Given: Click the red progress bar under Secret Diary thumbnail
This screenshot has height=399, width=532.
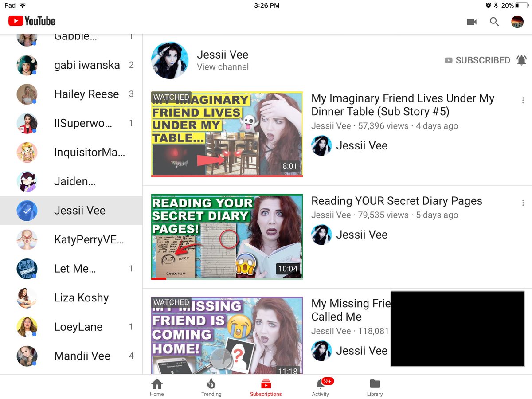Looking at the screenshot, I should (x=159, y=278).
